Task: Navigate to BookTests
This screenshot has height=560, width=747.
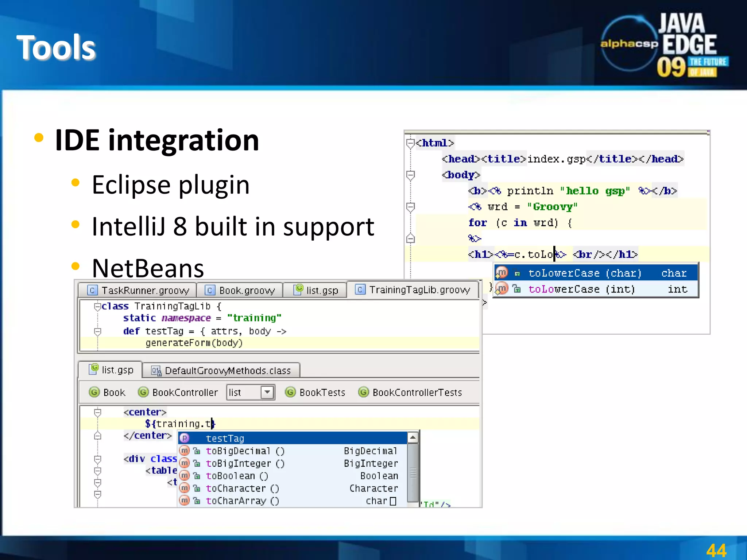Action: (x=322, y=392)
